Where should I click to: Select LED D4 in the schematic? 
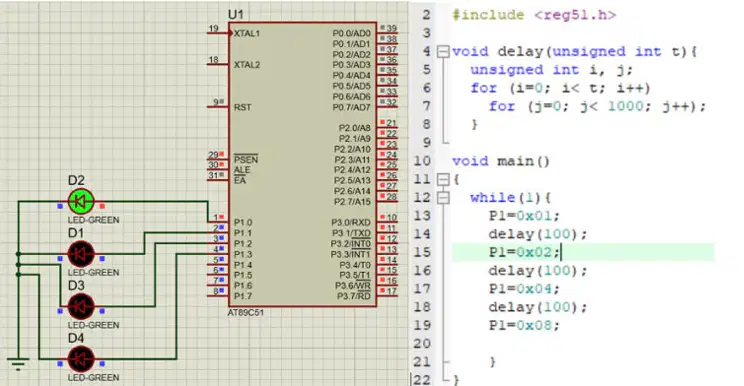click(x=81, y=359)
